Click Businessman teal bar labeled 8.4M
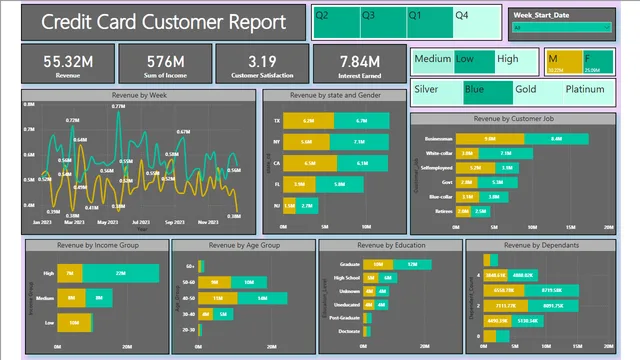Image resolution: width=640 pixels, height=360 pixels. tap(556, 139)
